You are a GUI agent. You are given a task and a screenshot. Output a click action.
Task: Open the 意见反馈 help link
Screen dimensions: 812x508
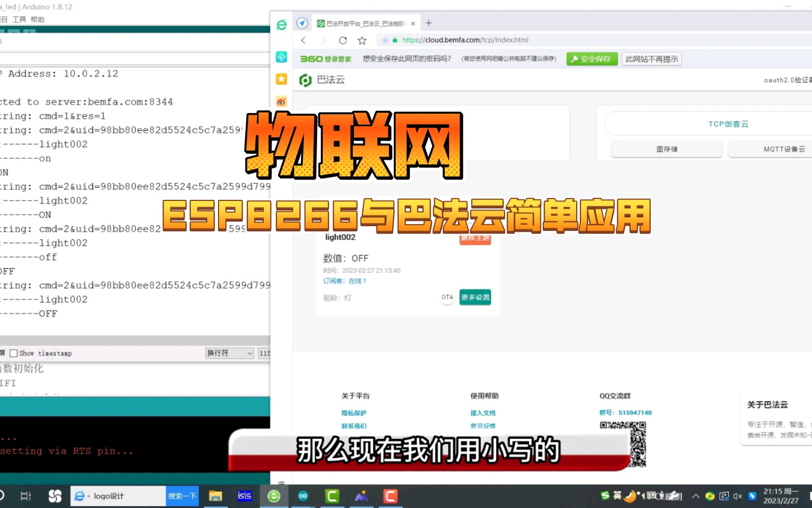[x=483, y=426]
